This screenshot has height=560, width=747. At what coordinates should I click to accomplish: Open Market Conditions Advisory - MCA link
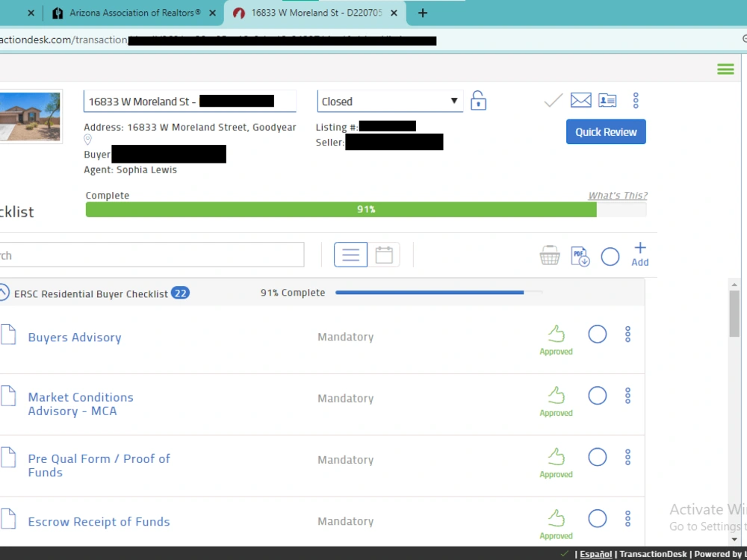pos(81,404)
